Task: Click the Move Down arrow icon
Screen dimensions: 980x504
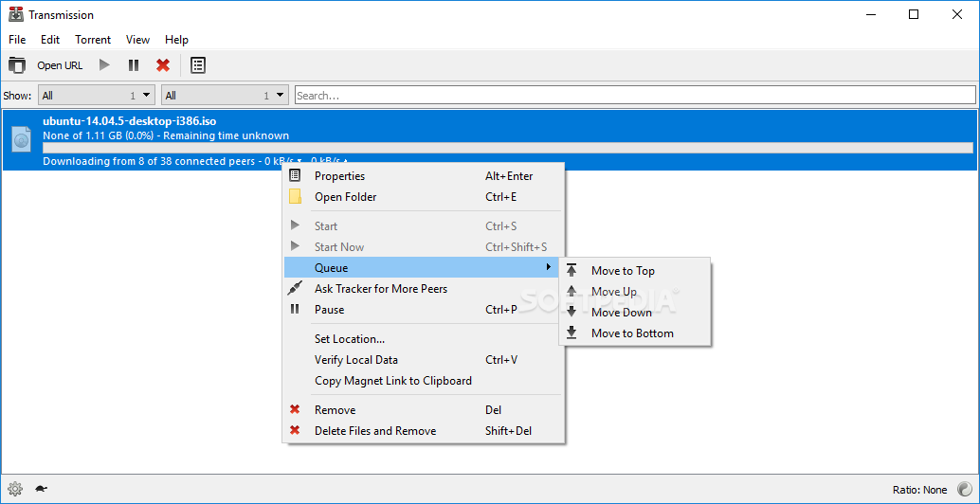Action: click(572, 312)
